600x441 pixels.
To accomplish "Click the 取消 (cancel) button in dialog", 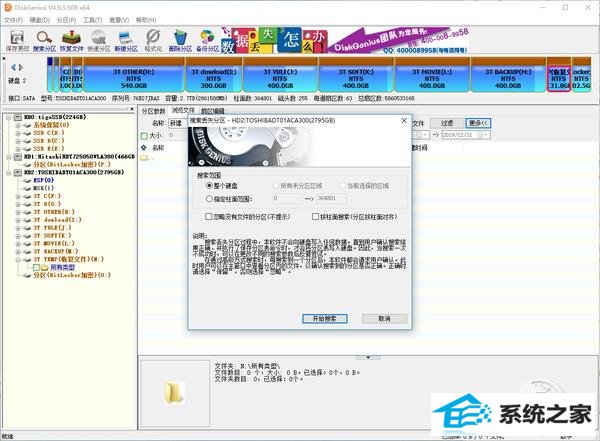I will click(384, 318).
